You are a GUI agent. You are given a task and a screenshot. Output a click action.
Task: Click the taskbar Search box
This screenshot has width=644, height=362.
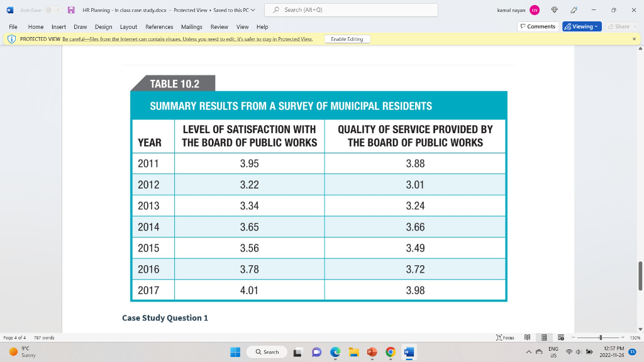267,352
